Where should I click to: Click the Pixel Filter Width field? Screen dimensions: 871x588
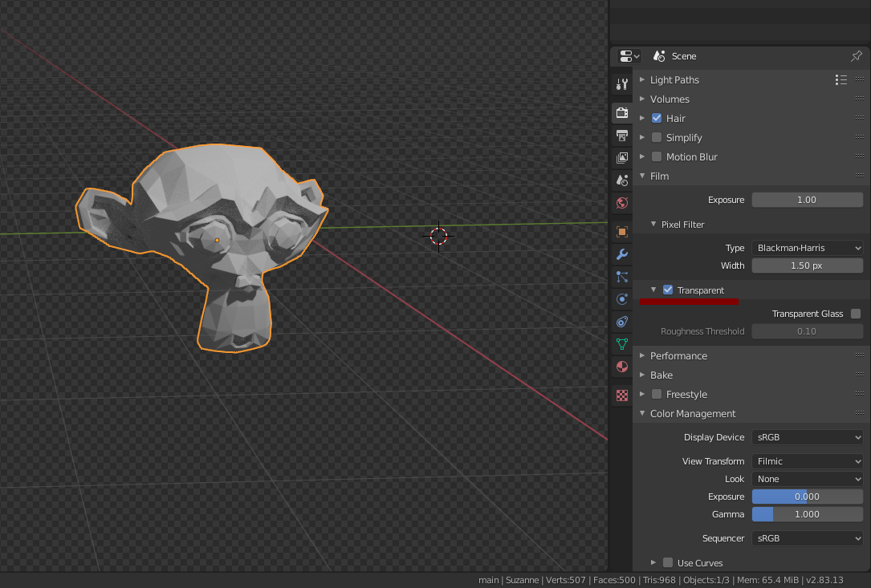tap(807, 266)
